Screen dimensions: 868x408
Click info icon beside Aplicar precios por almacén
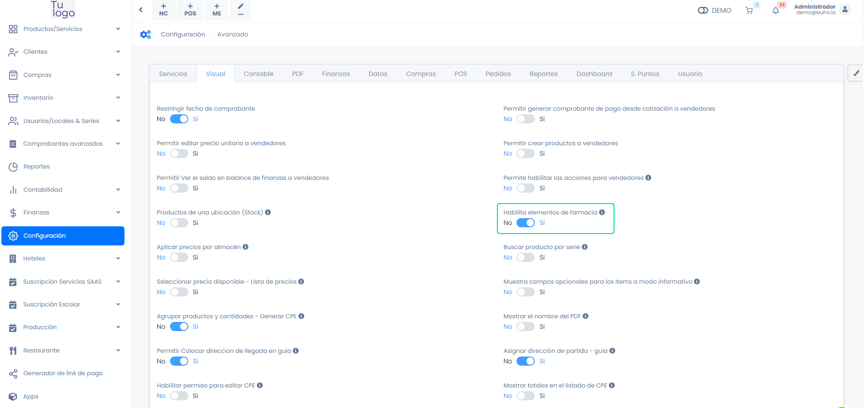pos(246,247)
